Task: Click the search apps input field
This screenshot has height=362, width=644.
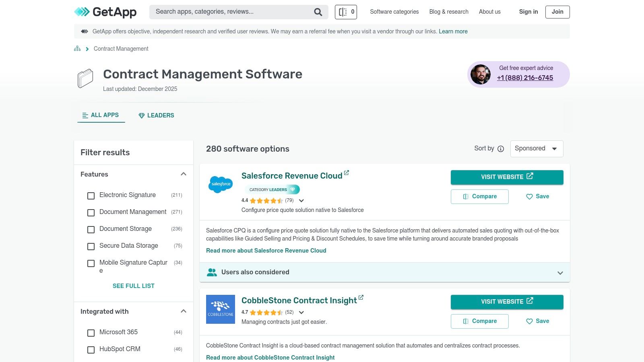Action: (231, 12)
